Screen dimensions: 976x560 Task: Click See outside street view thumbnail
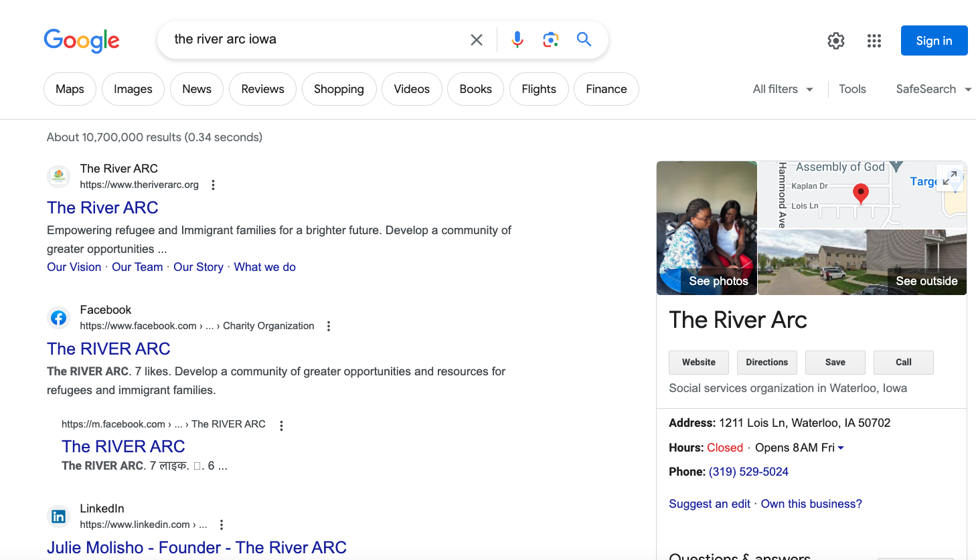[x=862, y=262]
